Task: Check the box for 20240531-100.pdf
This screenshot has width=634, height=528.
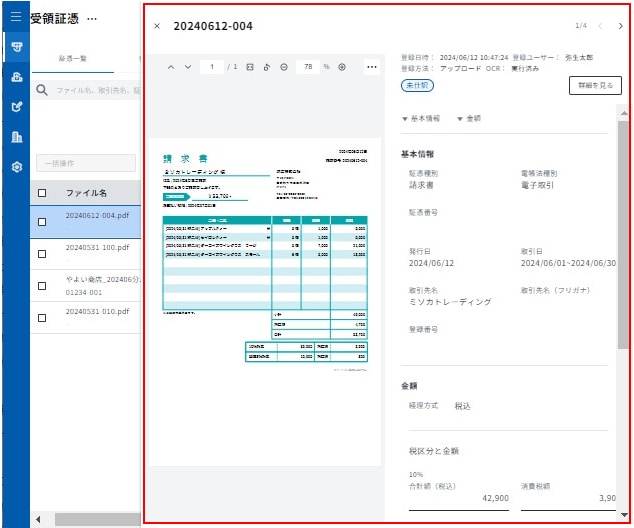Action: [42, 253]
